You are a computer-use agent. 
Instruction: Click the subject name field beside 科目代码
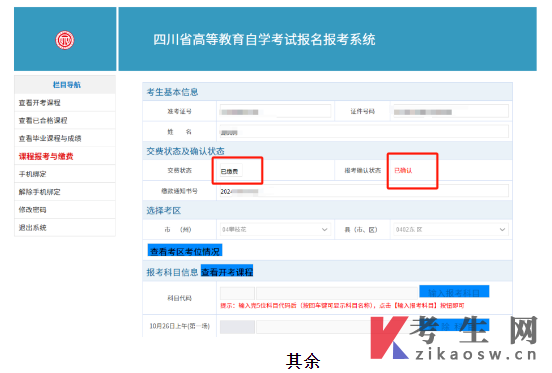337,293
